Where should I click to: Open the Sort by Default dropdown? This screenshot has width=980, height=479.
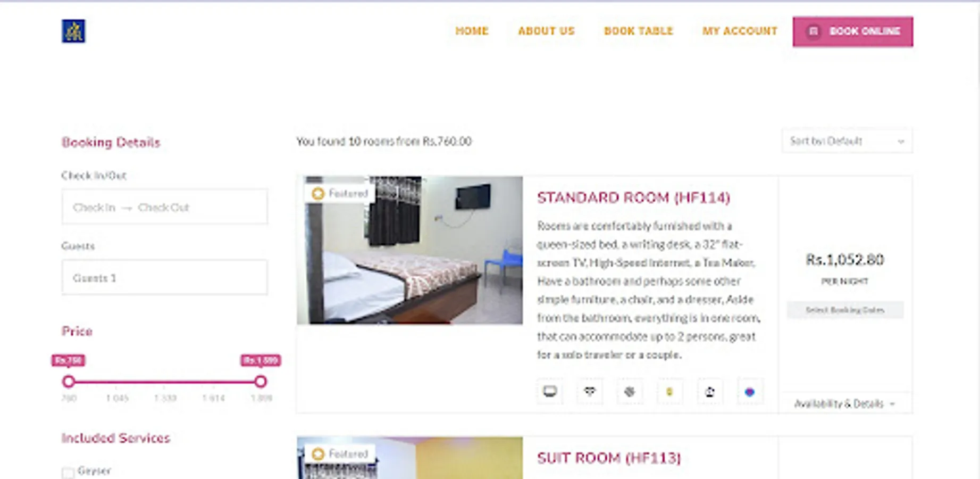(847, 141)
